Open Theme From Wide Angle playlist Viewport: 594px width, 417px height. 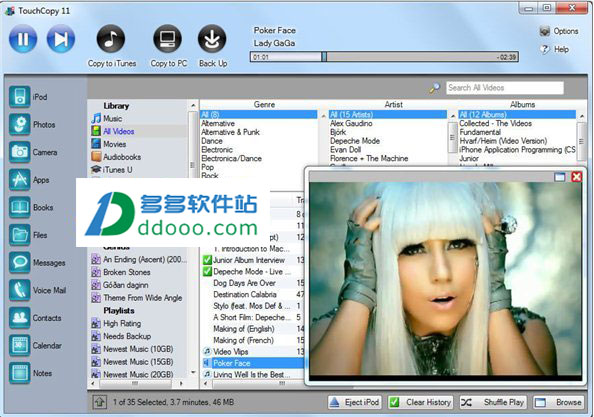[x=143, y=298]
